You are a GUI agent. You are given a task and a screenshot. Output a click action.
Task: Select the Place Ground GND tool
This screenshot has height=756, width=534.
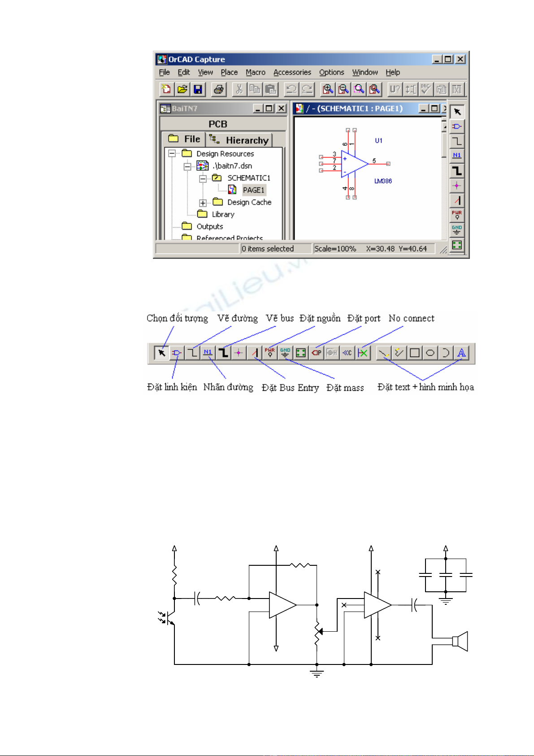point(457,230)
